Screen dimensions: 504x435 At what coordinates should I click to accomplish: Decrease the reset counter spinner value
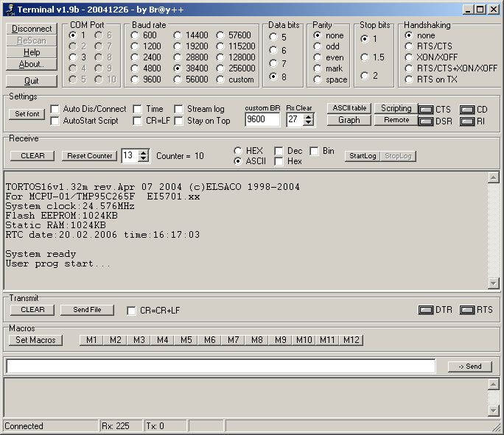tap(144, 159)
